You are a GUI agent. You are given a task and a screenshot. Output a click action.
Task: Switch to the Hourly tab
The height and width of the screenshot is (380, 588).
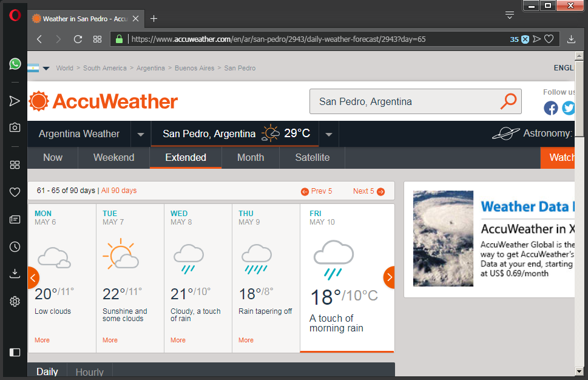[90, 372]
